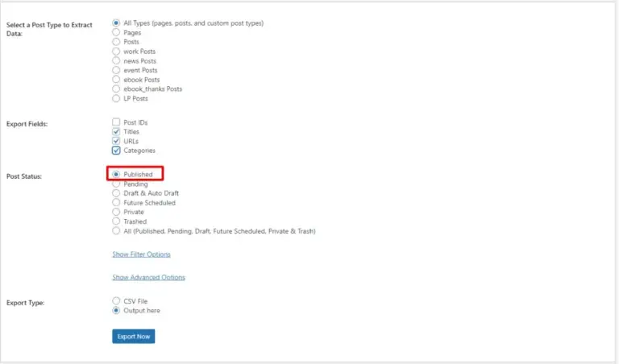Select the LP Posts option
The image size is (619, 364).
click(116, 98)
